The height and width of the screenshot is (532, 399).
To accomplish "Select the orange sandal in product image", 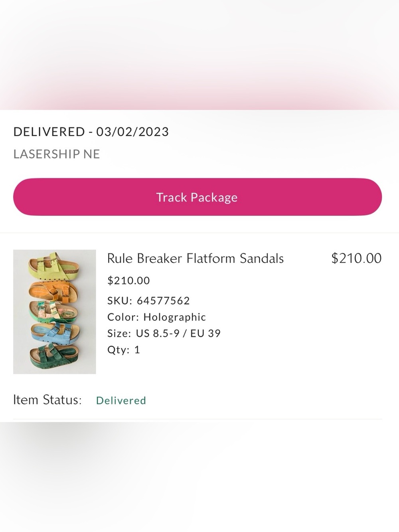I will tap(54, 290).
